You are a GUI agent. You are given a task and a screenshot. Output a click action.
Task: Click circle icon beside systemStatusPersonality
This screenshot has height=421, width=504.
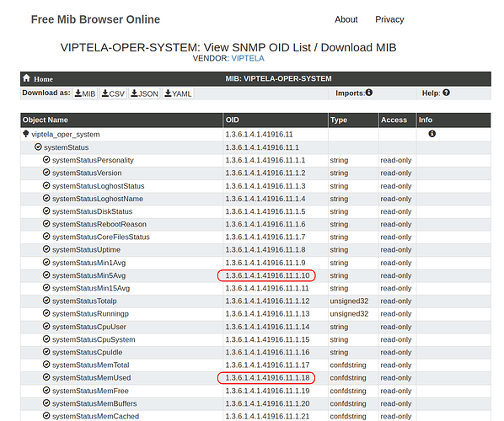pyautogui.click(x=46, y=160)
